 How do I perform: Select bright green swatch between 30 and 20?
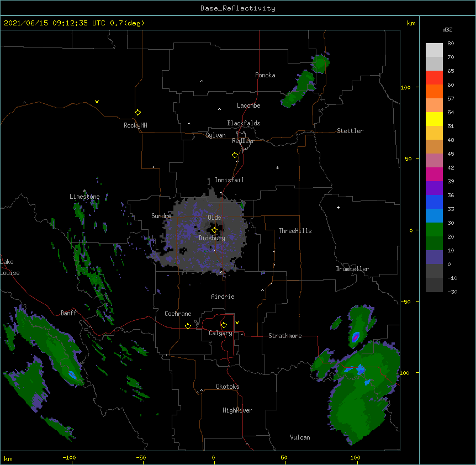[x=434, y=230]
